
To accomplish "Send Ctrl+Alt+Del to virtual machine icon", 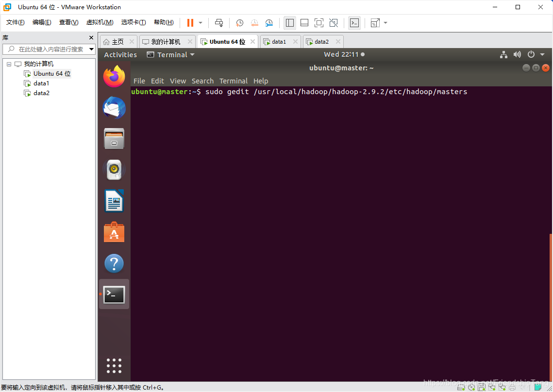I will click(219, 23).
